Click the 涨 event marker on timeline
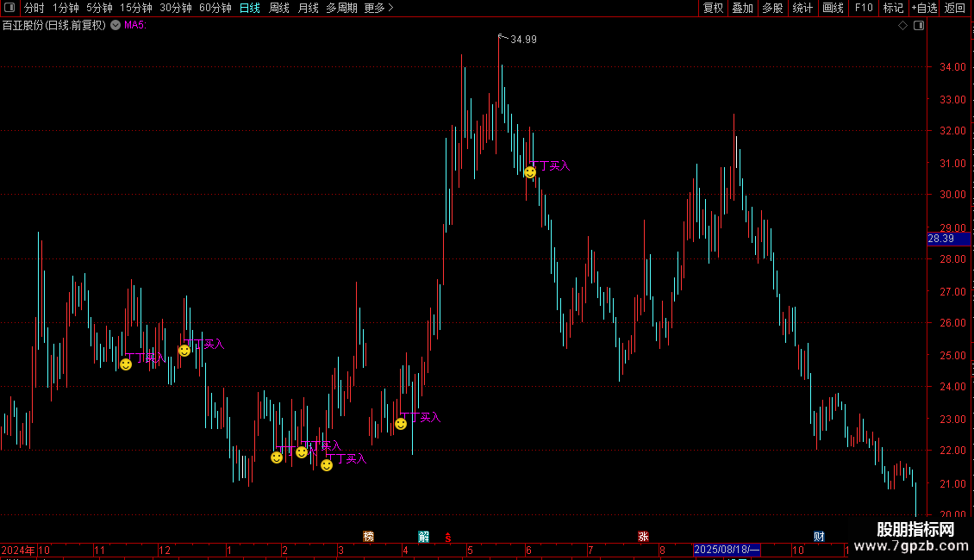 643,537
